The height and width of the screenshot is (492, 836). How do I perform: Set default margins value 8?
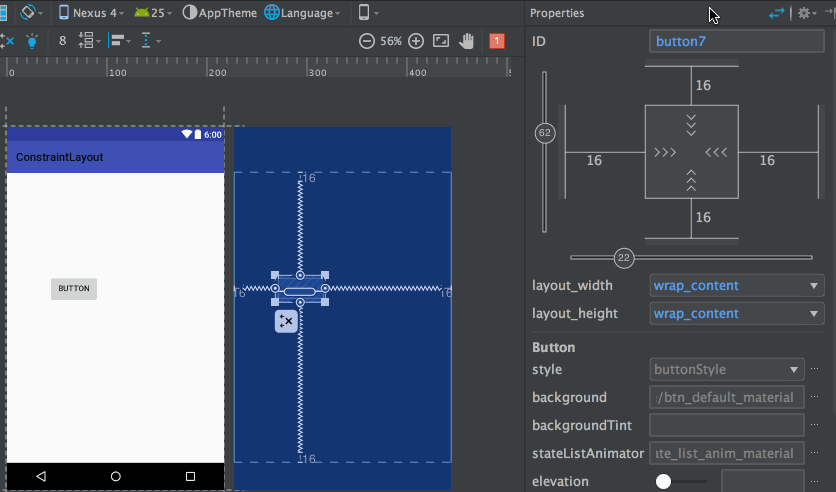pyautogui.click(x=62, y=41)
